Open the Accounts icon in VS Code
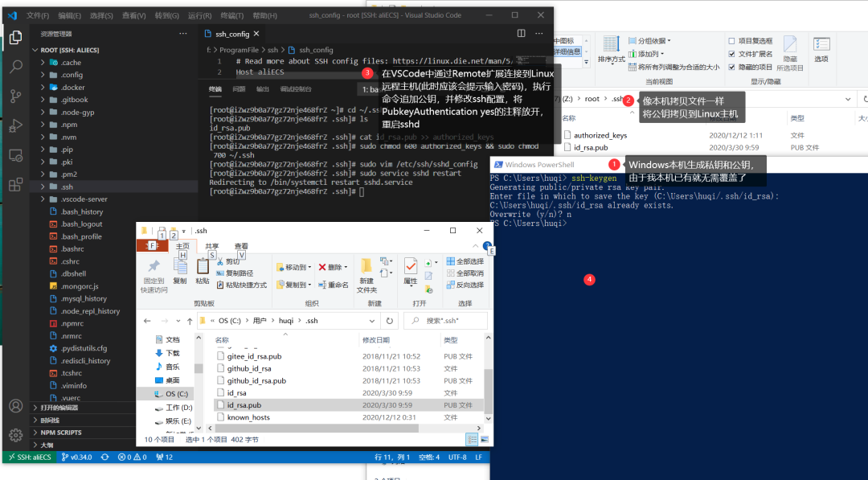The image size is (868, 480). click(x=15, y=406)
